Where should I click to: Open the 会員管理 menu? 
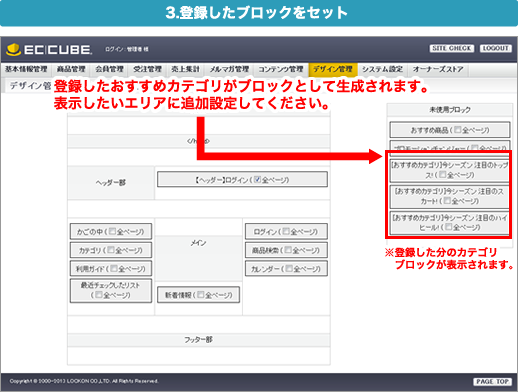click(109, 69)
